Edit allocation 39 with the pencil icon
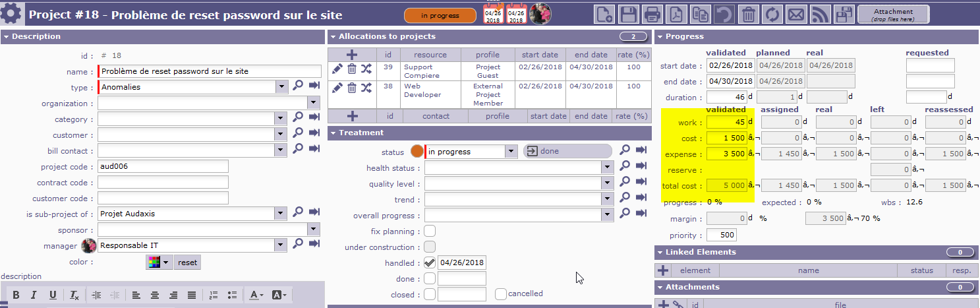This screenshot has width=980, height=308. tap(337, 69)
